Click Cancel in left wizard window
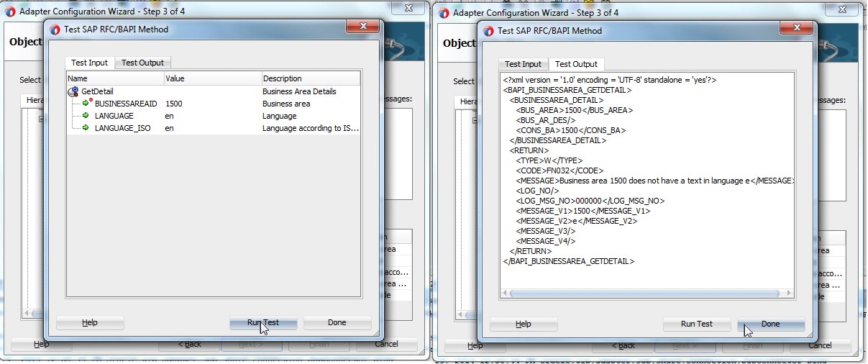Screen dimensions: 868x364 [387, 345]
